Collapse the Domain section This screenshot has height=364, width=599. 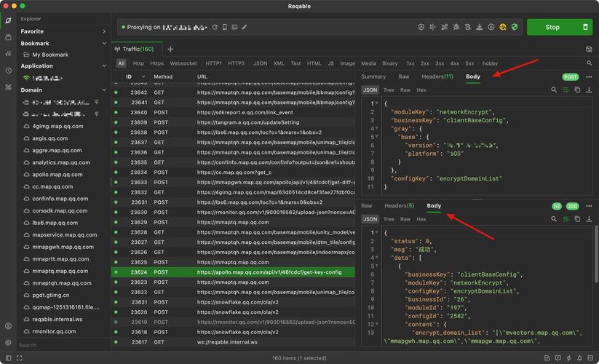(104, 90)
